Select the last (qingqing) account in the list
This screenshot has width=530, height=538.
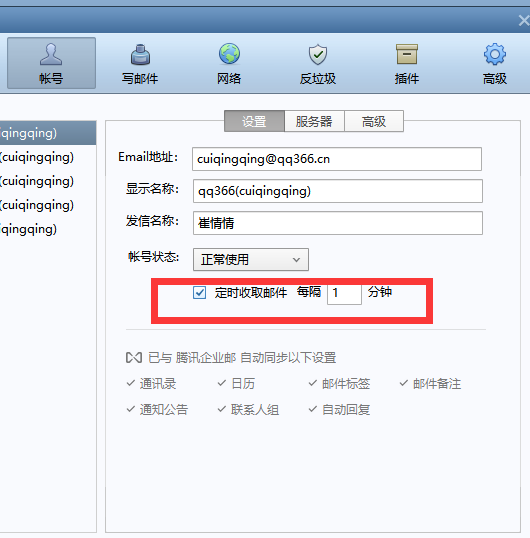[48, 229]
